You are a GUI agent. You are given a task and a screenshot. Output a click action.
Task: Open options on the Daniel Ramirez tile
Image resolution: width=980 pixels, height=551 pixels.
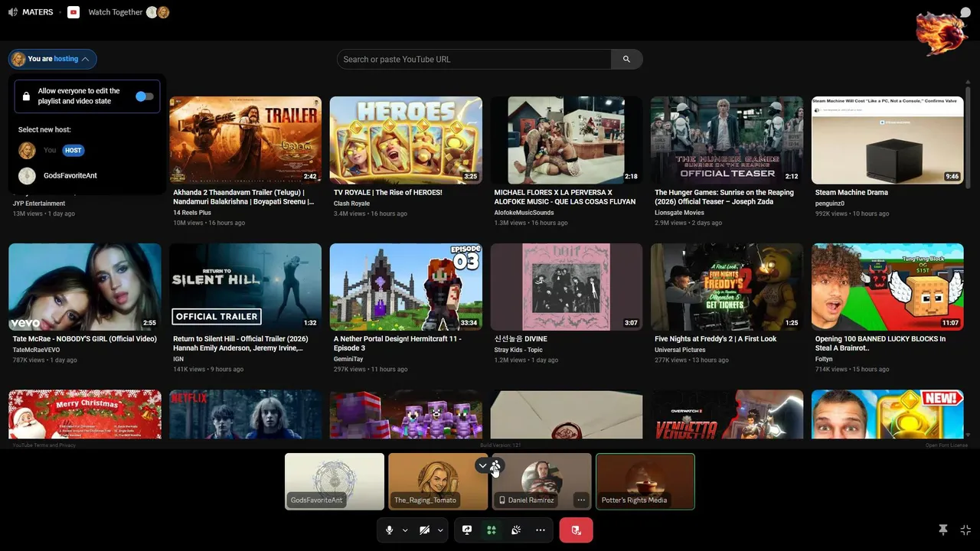point(581,500)
